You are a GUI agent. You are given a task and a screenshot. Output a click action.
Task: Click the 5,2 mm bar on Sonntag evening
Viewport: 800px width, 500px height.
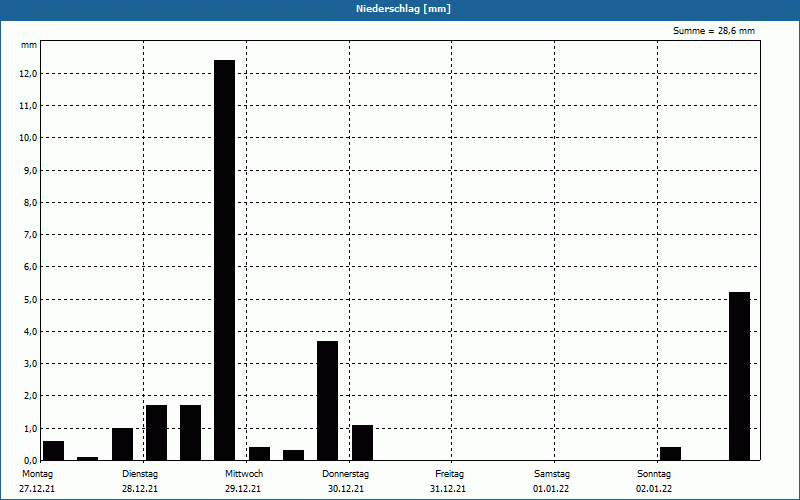pyautogui.click(x=739, y=376)
